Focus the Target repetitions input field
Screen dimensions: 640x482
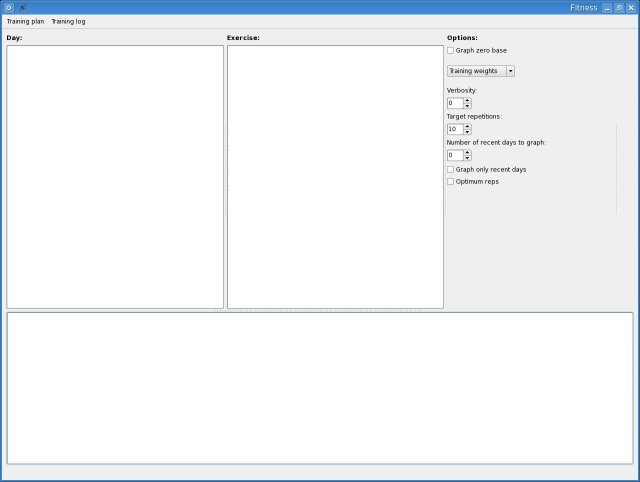coord(454,129)
